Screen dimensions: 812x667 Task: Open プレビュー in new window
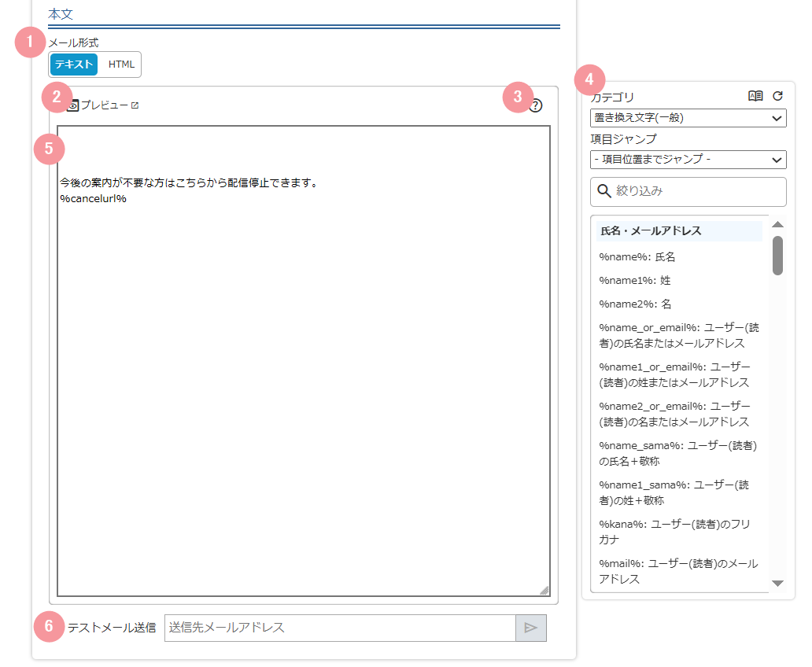[103, 105]
